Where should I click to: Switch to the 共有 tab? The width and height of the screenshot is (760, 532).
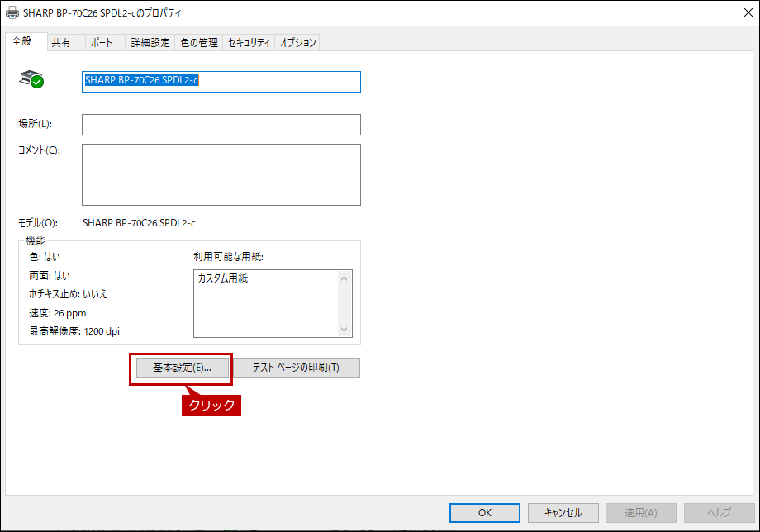[x=61, y=43]
